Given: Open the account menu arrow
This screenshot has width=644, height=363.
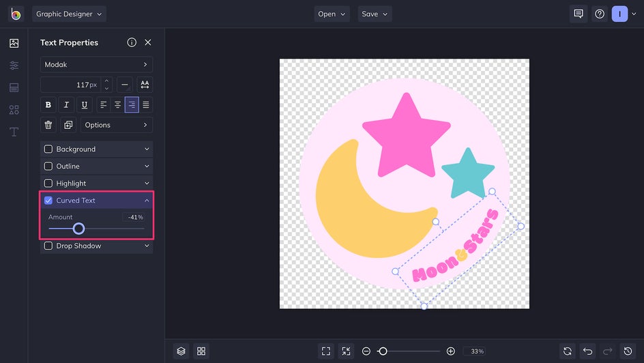Looking at the screenshot, I should click(x=634, y=14).
